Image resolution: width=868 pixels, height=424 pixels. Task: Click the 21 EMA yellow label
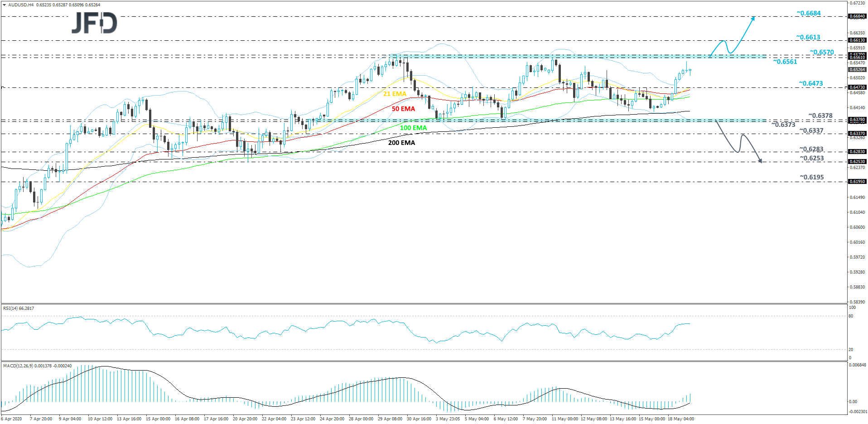click(395, 94)
